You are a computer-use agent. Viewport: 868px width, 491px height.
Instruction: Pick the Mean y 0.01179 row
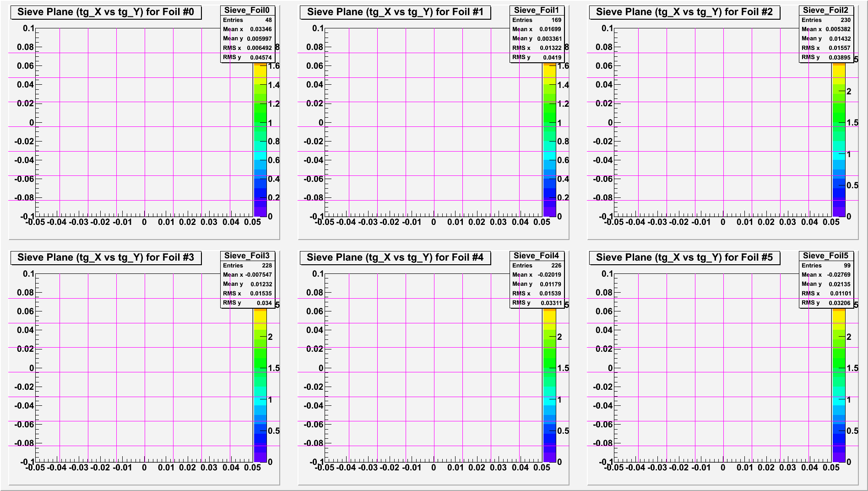[x=537, y=284]
